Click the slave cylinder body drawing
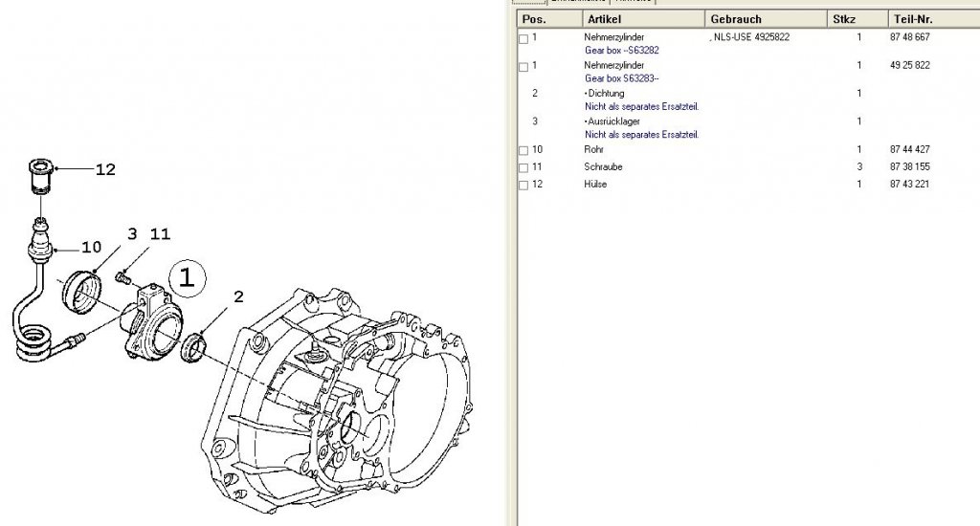The height and width of the screenshot is (526, 980). point(152,320)
